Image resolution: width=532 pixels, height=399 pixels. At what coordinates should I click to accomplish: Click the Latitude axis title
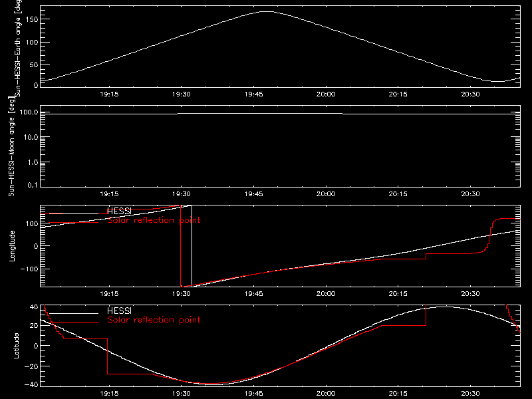point(16,346)
